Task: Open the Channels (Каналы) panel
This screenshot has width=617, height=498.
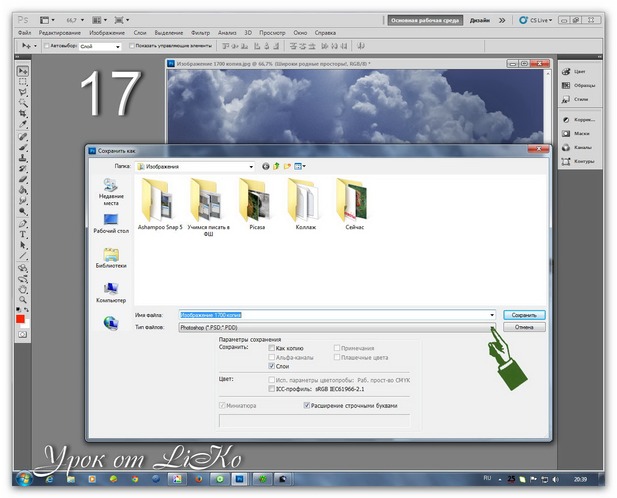Action: tap(577, 148)
